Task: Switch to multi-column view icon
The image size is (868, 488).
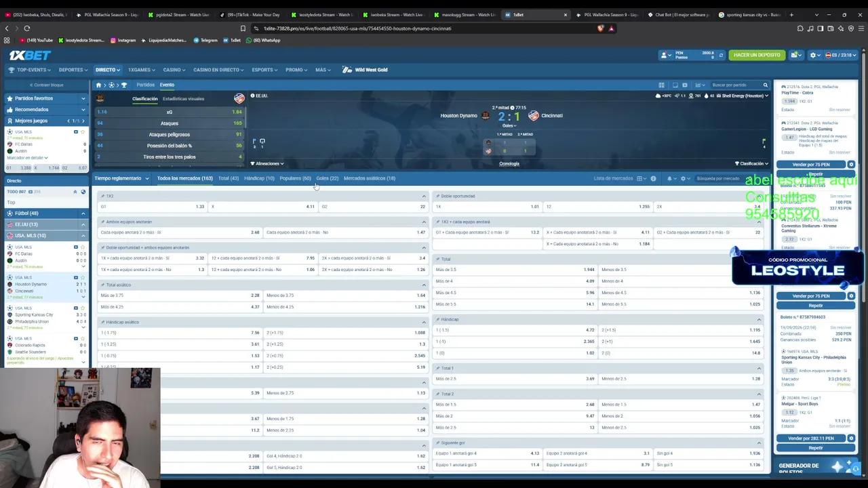Action: [661, 85]
